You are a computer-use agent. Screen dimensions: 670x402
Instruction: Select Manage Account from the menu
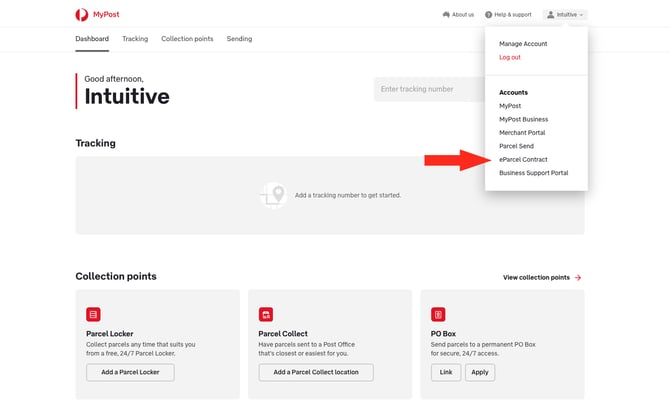coord(523,44)
